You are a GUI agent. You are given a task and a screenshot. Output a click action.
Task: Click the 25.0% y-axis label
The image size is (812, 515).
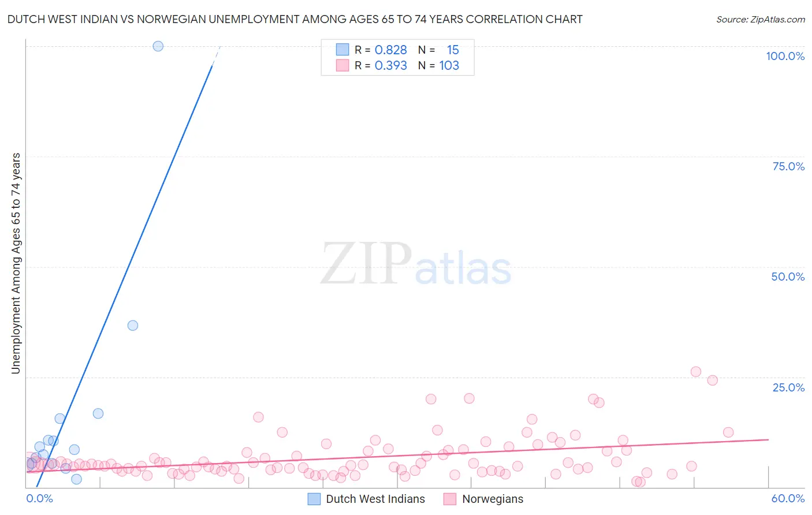click(x=788, y=387)
